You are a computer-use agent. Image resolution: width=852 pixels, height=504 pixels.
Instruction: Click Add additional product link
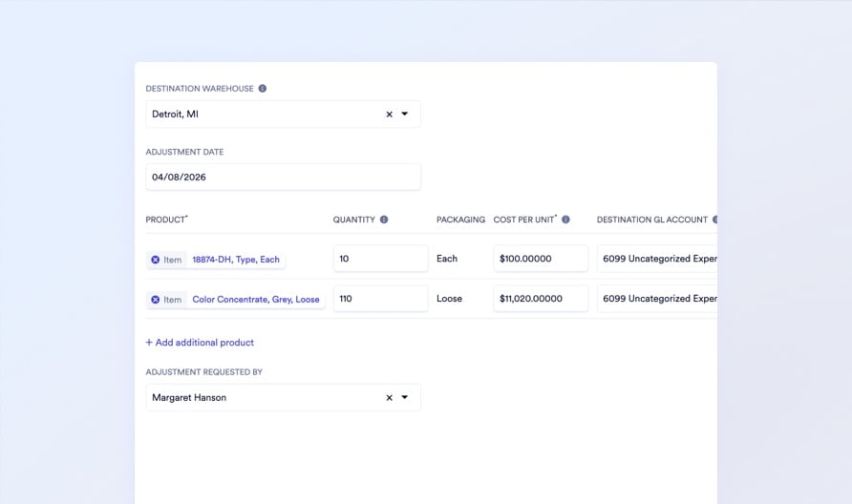tap(200, 342)
